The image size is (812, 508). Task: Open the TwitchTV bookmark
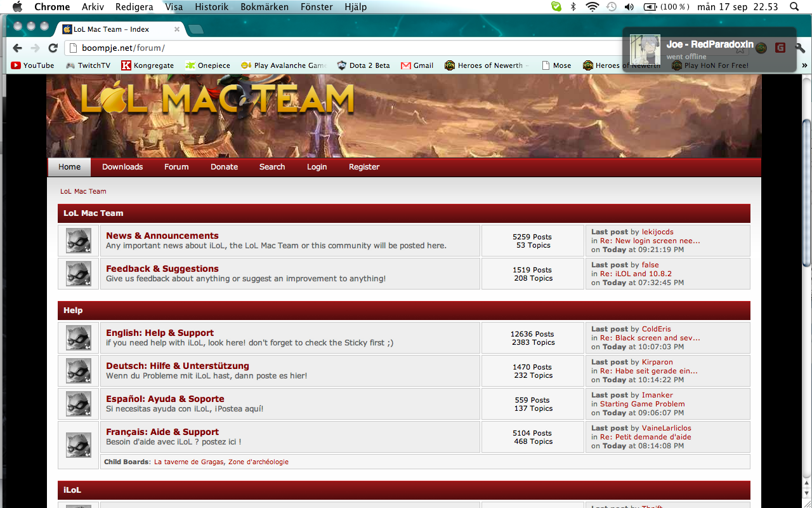pyautogui.click(x=88, y=65)
